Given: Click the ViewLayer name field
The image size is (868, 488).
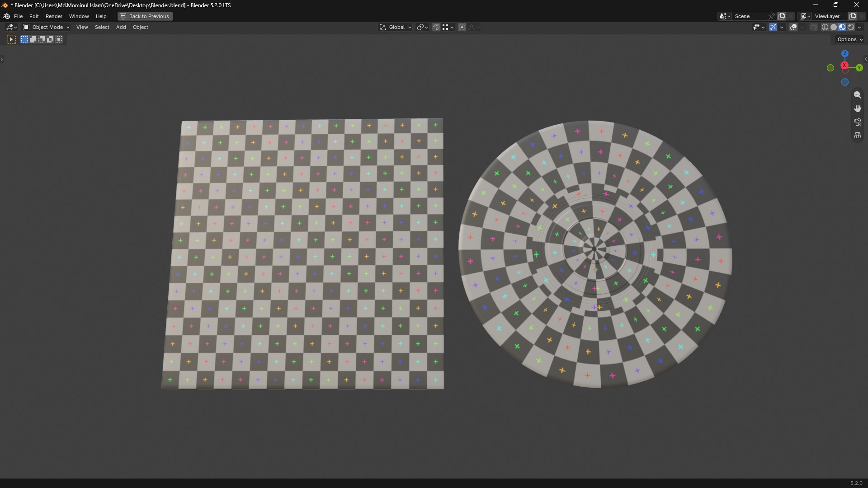Looking at the screenshot, I should tap(830, 16).
